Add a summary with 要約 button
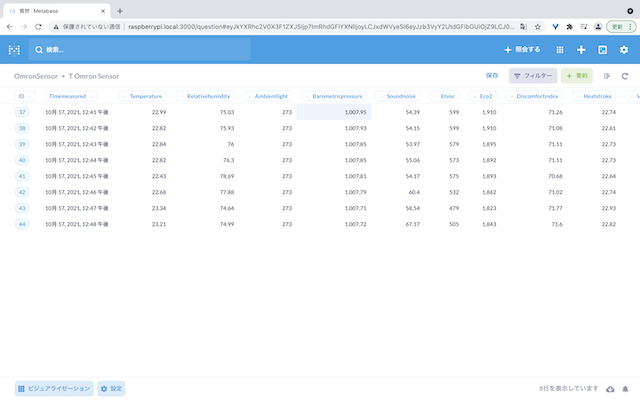Image resolution: width=640 pixels, height=400 pixels. (x=577, y=76)
